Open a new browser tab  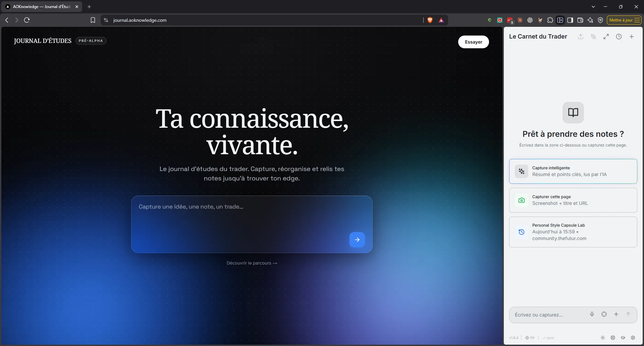[89, 7]
